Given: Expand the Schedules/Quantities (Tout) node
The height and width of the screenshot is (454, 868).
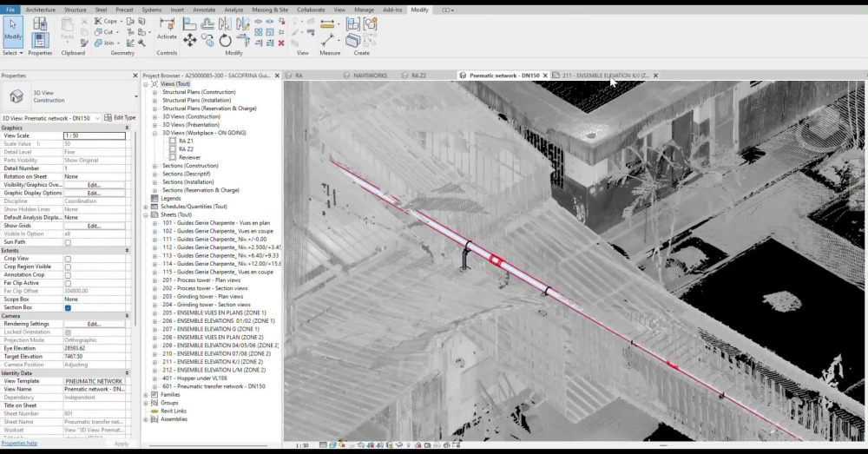Looking at the screenshot, I should point(146,207).
